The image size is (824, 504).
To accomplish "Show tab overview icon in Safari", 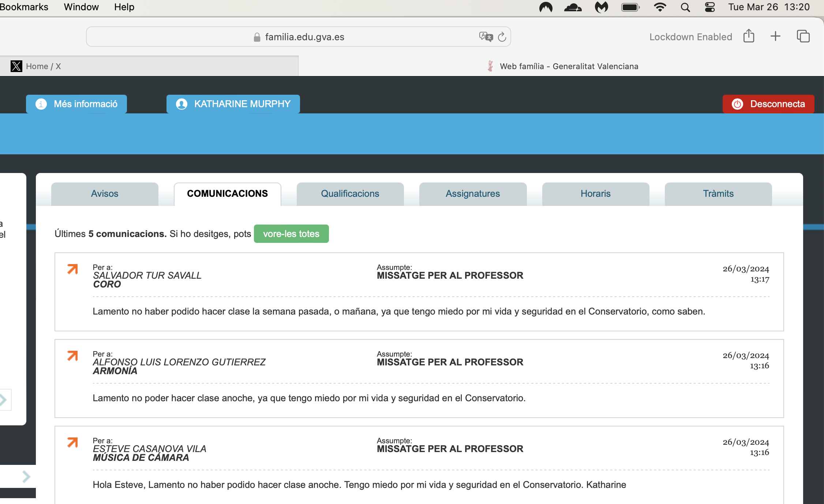I will tap(803, 36).
